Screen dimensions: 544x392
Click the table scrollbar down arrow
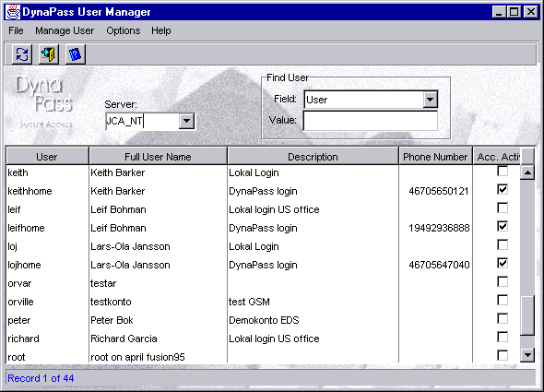527,355
